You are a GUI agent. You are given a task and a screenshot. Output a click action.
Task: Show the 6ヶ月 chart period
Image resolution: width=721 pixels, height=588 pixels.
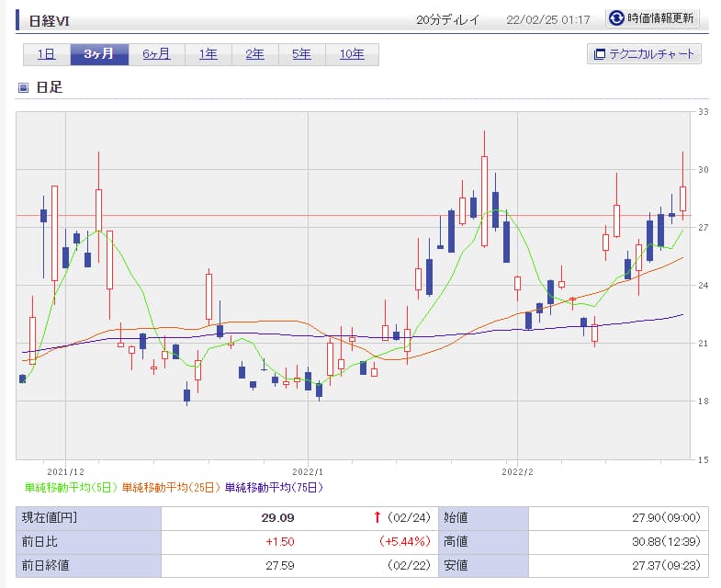click(x=156, y=54)
